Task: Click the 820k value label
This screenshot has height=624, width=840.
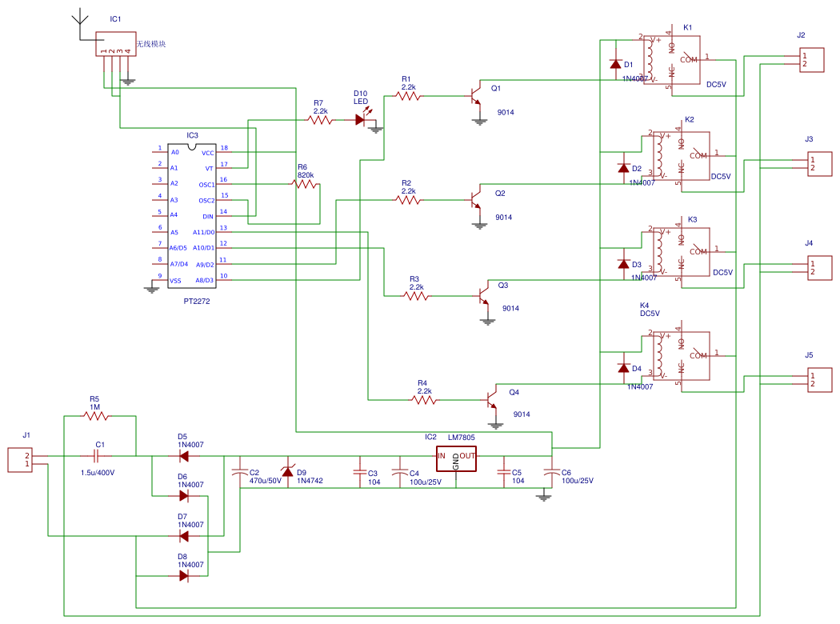Action: coord(306,175)
